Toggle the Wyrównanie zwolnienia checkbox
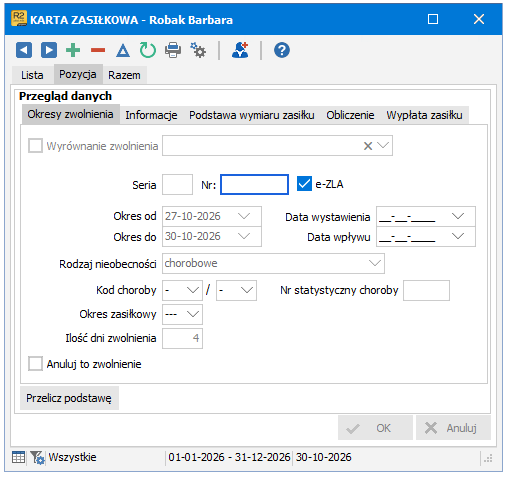 35,146
